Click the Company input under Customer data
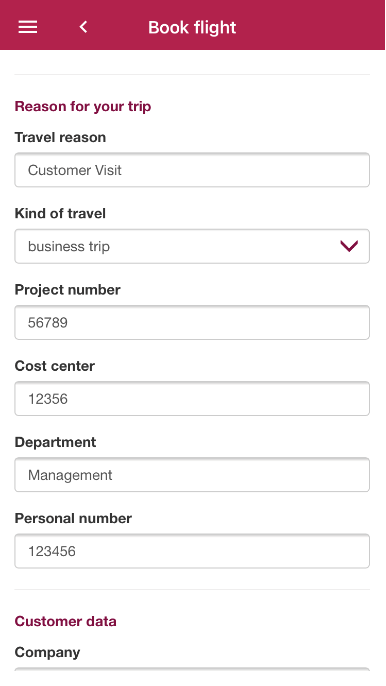The image size is (386, 686). click(x=192, y=669)
